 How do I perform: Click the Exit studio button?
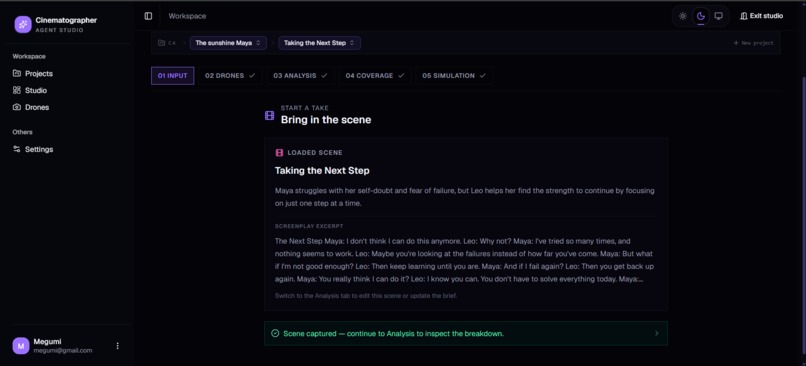pos(761,16)
